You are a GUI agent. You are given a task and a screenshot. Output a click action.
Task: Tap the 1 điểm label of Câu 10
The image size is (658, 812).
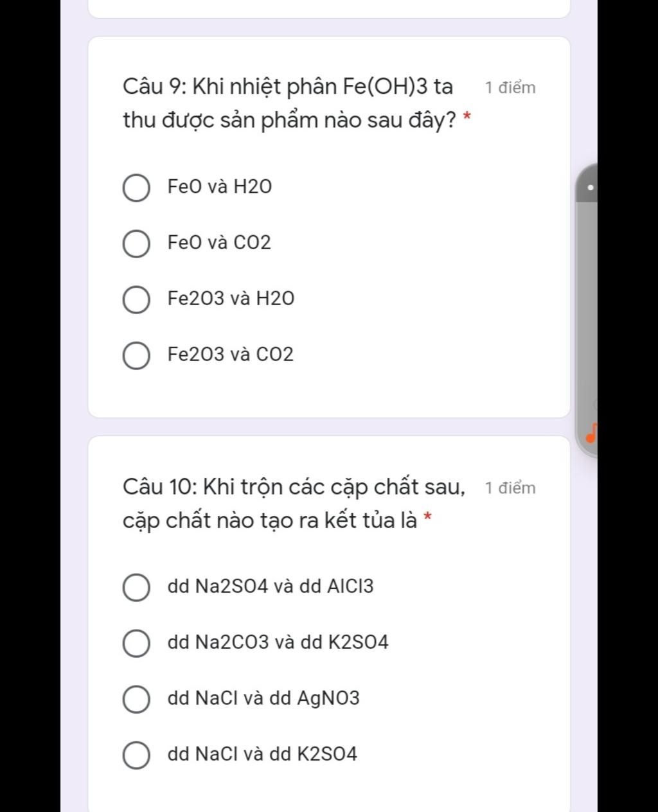tap(510, 488)
